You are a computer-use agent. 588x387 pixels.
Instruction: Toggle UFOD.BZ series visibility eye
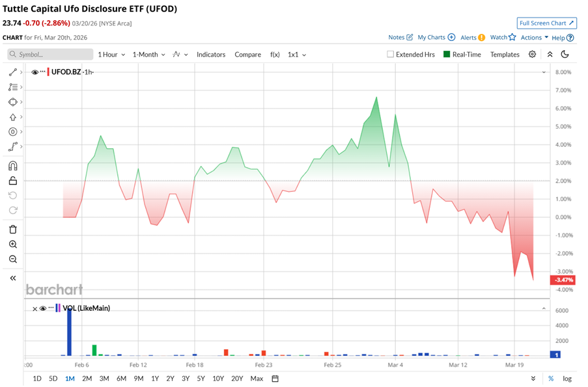(35, 72)
